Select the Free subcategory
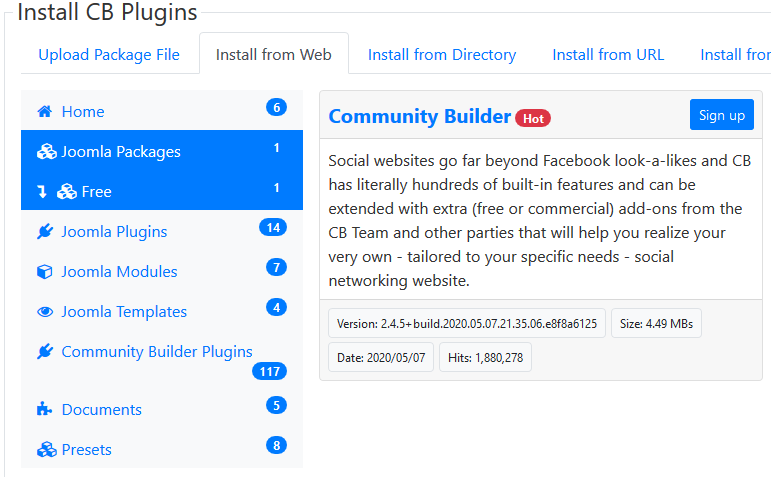 coord(162,191)
